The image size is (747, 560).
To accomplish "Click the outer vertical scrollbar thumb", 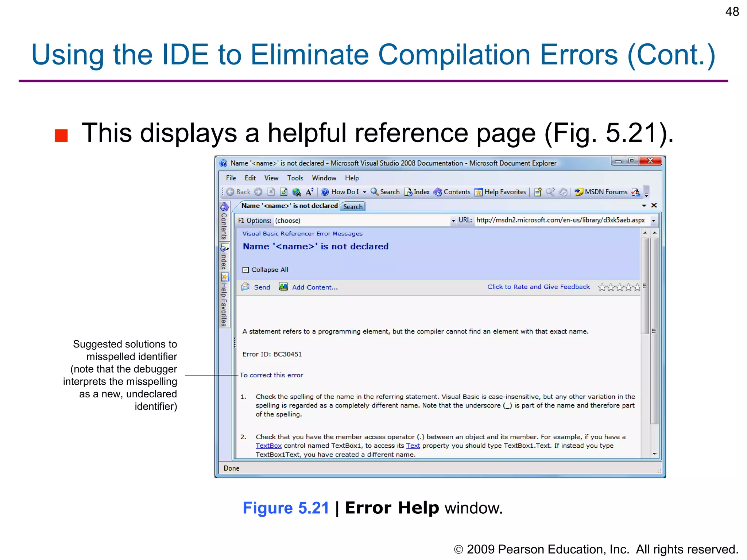I will pyautogui.click(x=654, y=331).
